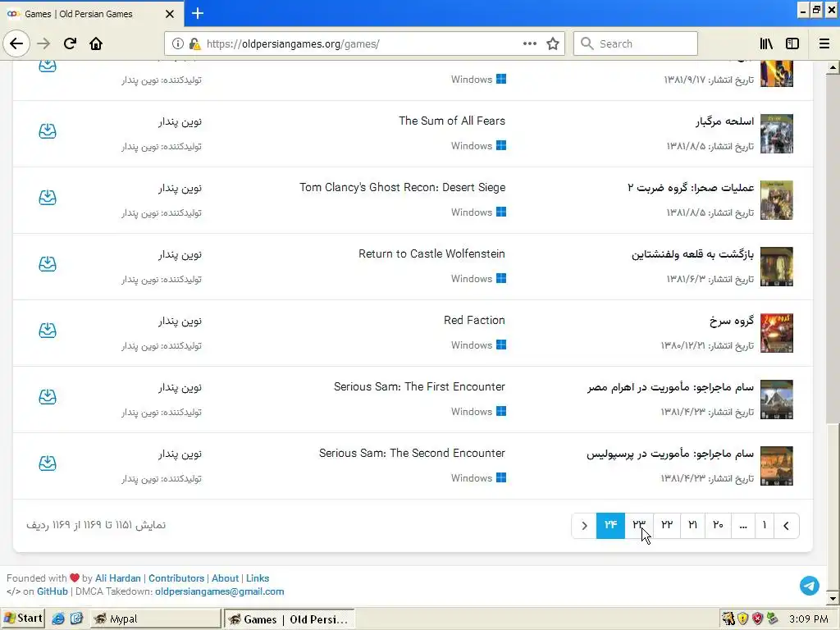The image size is (840, 630).
Task: Download The Sum of All Fears
Action: click(48, 130)
